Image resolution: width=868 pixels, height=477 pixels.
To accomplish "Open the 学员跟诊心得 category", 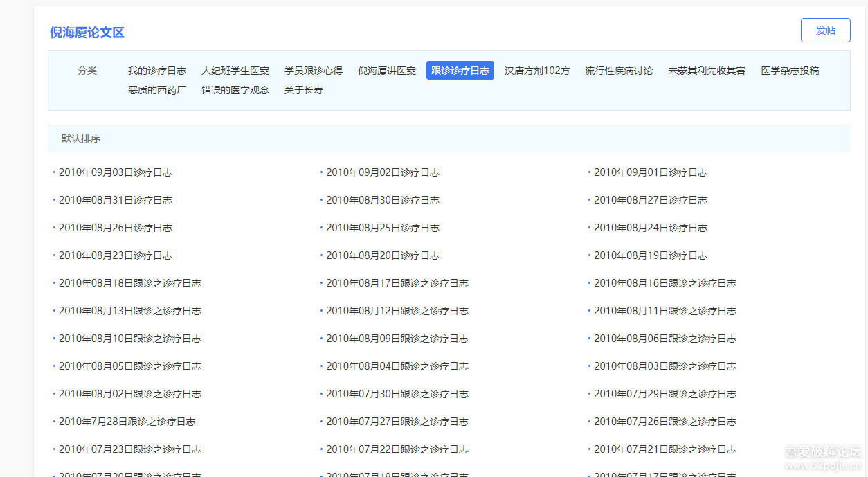I will (313, 71).
